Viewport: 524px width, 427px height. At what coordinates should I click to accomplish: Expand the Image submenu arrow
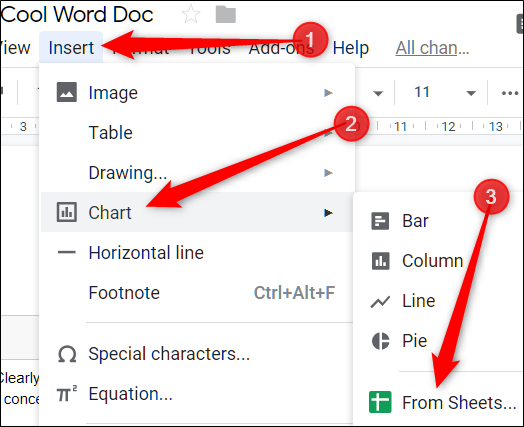(x=329, y=93)
